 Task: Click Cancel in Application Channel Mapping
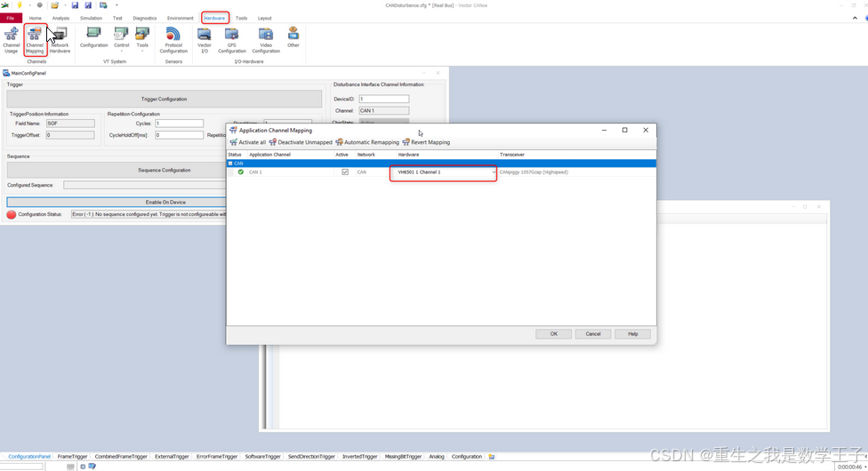593,334
